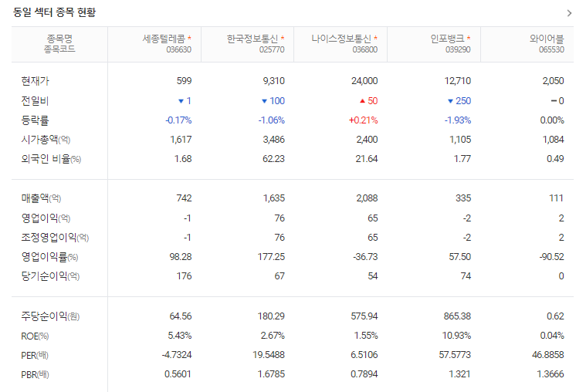
Task: Click the operating margin value -36.73
Action: (365, 257)
